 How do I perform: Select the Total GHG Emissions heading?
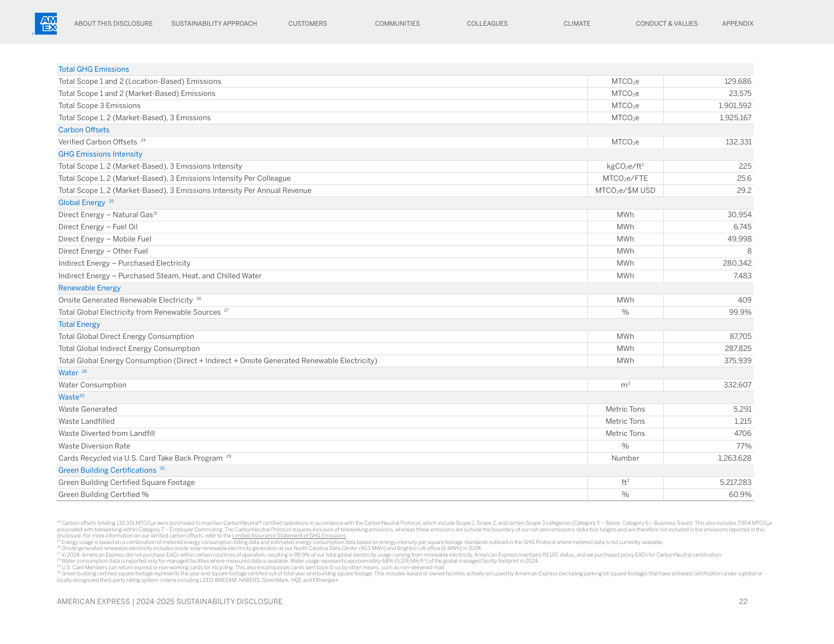(x=94, y=69)
